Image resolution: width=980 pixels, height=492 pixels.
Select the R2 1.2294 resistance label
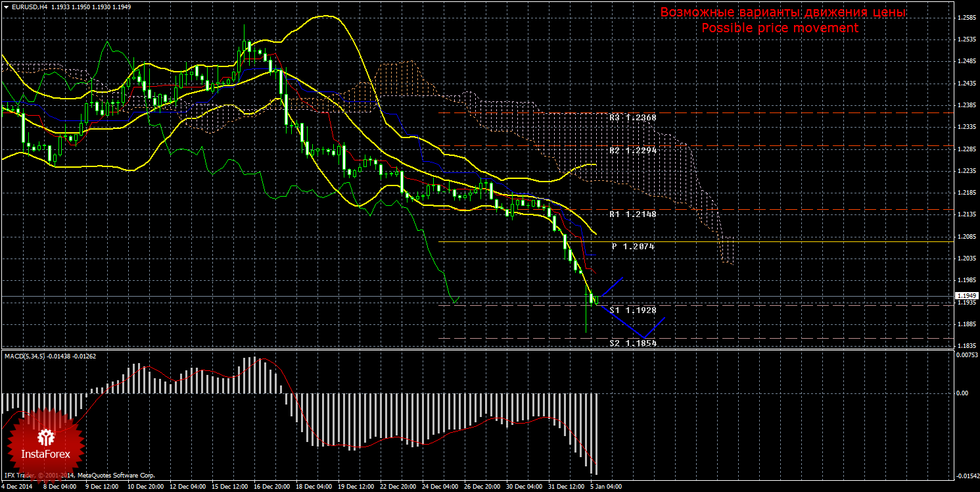click(x=632, y=151)
